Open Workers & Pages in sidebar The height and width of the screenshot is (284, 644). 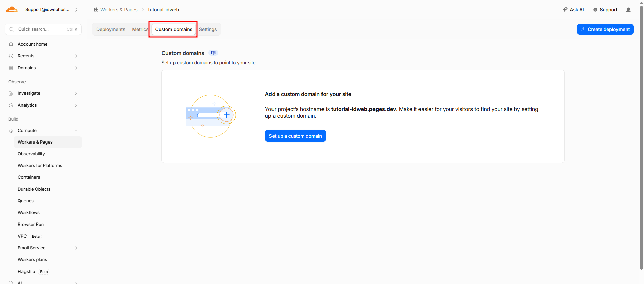click(x=48, y=142)
